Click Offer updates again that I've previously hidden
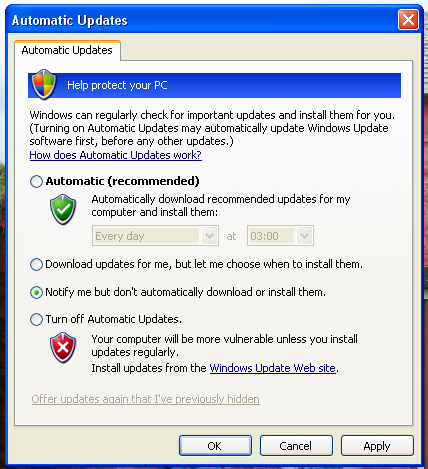The image size is (428, 469). [145, 399]
